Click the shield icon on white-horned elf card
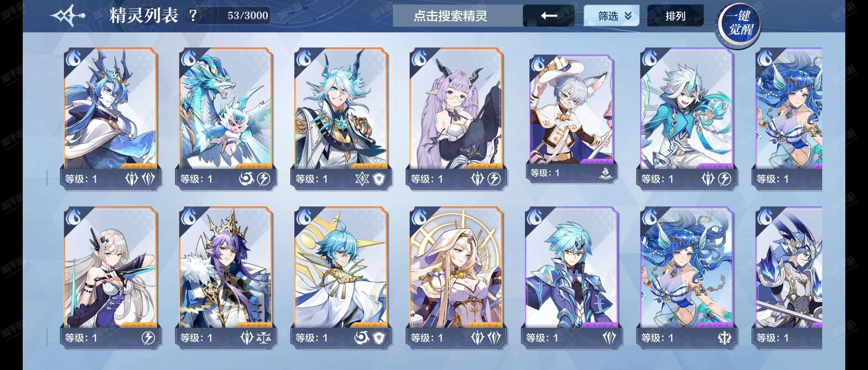This screenshot has height=370, width=868. pyautogui.click(x=379, y=179)
